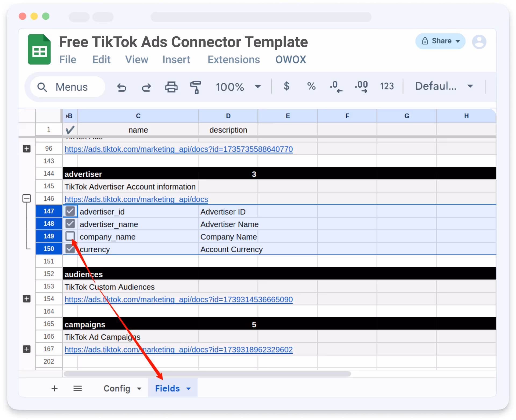Image resolution: width=516 pixels, height=420 pixels.
Task: Expand the collapsed group at row 96
Action: [x=27, y=149]
